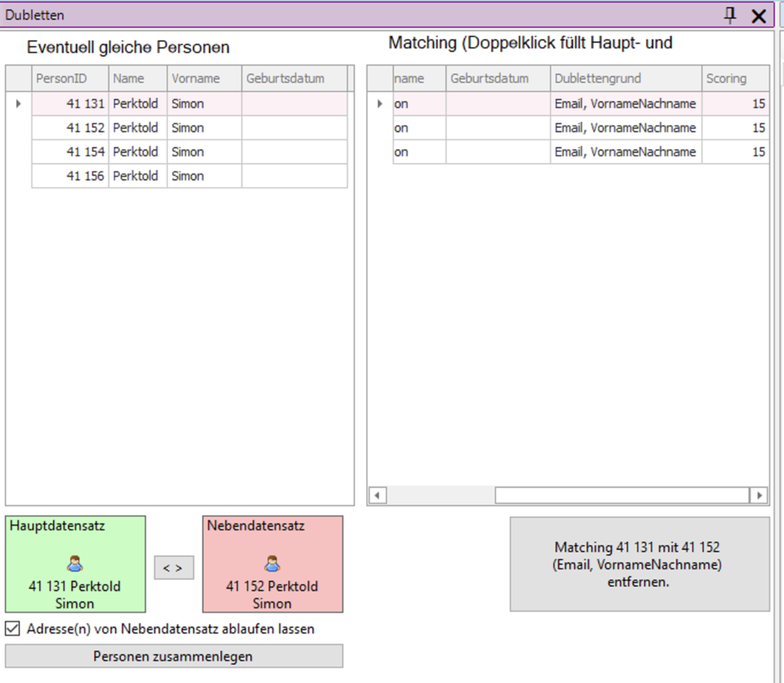The width and height of the screenshot is (784, 683).
Task: Click Geburtsdatum header in Matching grid
Action: tap(498, 79)
